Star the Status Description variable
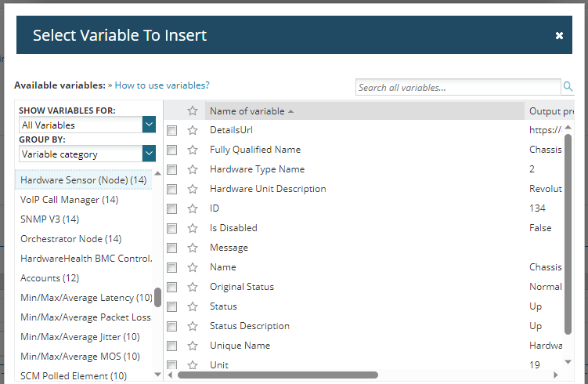 tap(193, 326)
